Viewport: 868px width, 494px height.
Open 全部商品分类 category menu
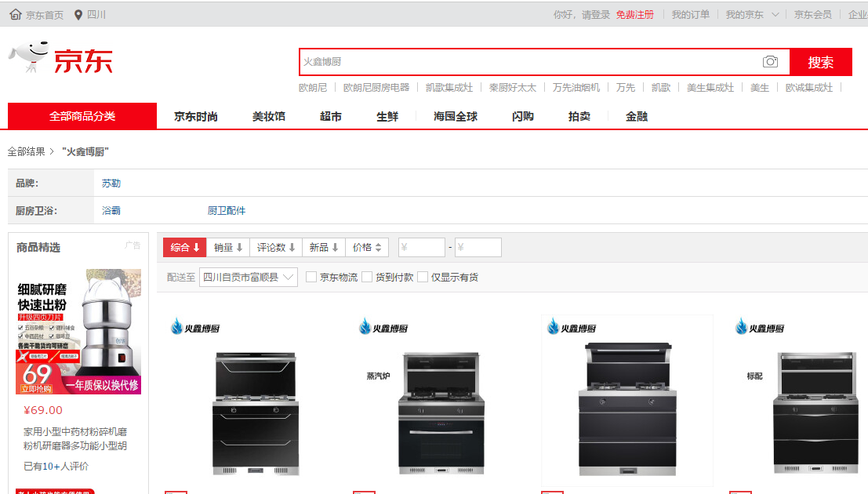[82, 116]
